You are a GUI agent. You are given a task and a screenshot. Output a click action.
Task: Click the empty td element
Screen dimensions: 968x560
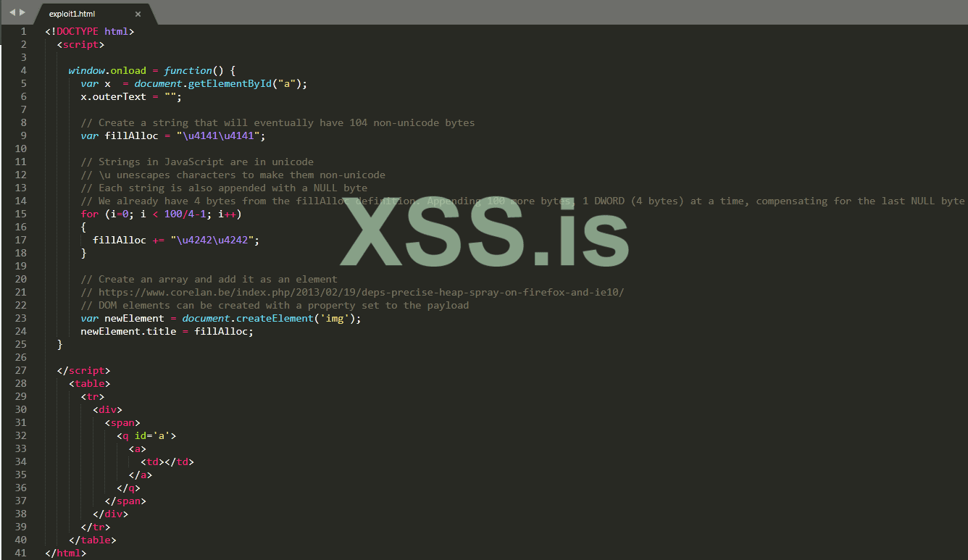point(167,461)
